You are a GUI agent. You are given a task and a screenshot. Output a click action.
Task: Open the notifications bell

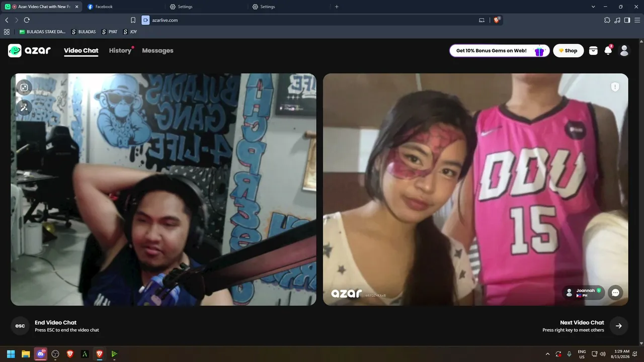608,50
